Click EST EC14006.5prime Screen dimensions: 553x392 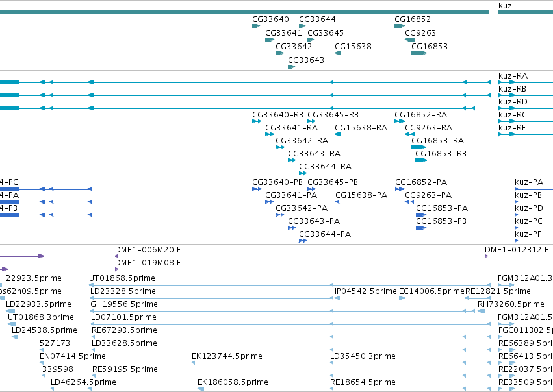tap(431, 291)
